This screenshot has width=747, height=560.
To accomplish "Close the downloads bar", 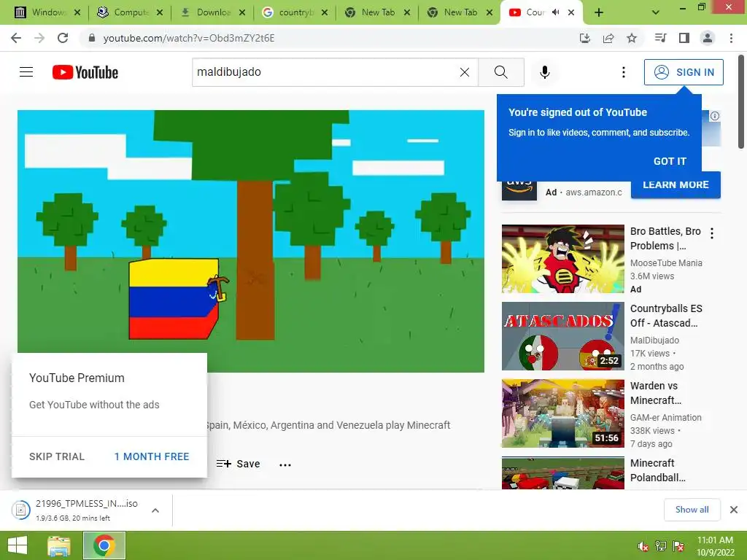I will 734,510.
